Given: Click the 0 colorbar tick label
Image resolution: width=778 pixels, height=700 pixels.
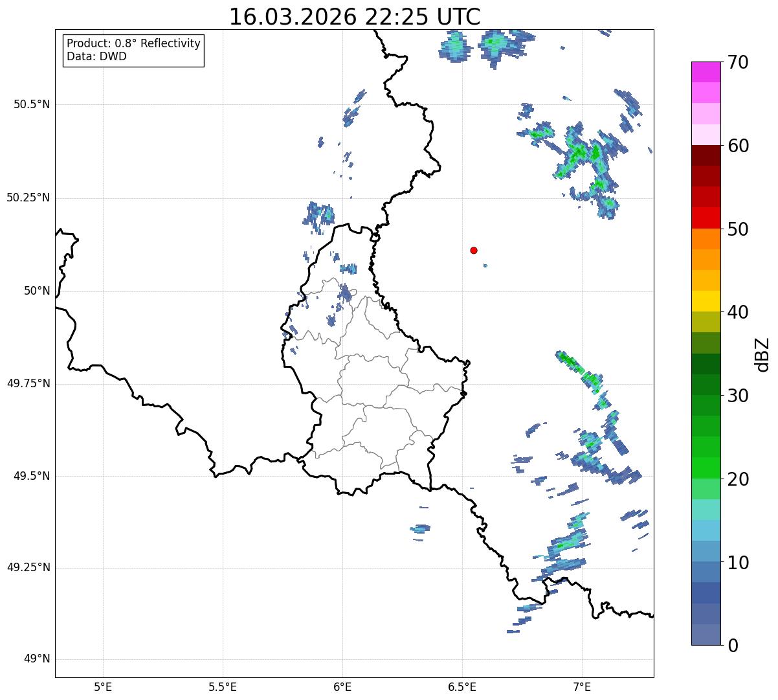Looking at the screenshot, I should click(x=732, y=646).
